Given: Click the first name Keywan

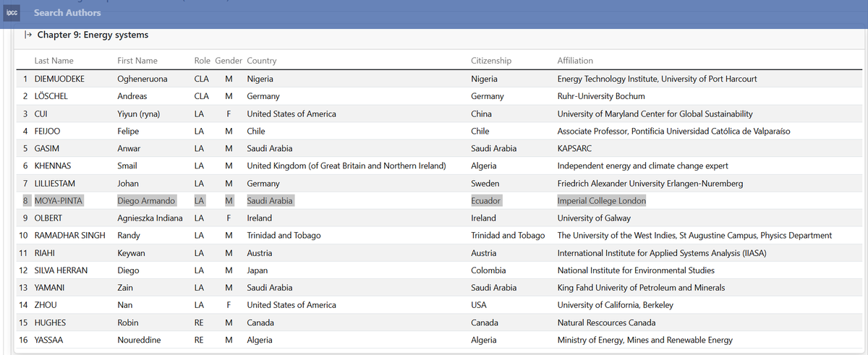Looking at the screenshot, I should click(x=132, y=253).
